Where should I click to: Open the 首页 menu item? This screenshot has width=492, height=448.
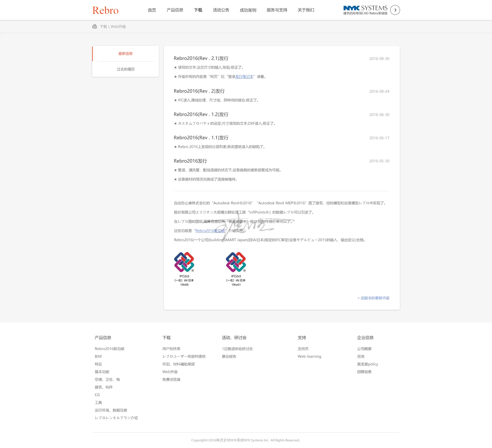click(152, 10)
